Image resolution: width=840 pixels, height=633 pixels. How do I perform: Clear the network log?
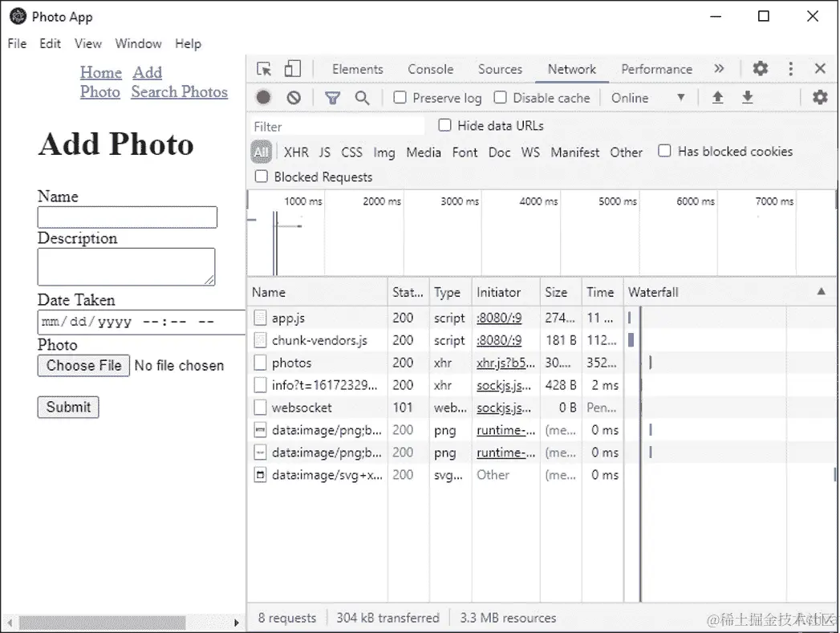click(x=294, y=97)
